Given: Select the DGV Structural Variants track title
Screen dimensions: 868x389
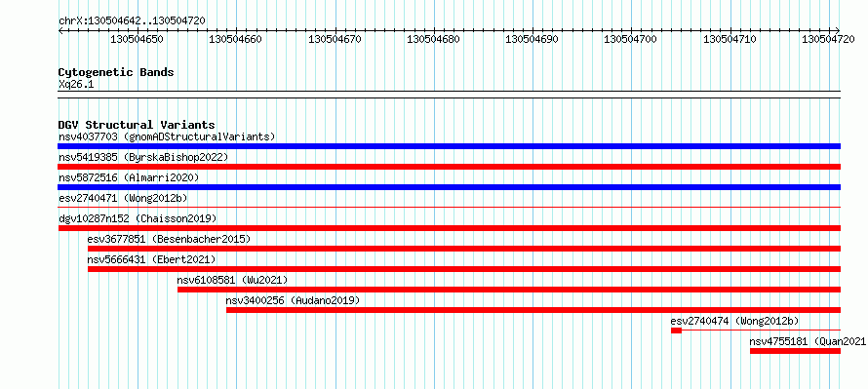Looking at the screenshot, I should (137, 125).
